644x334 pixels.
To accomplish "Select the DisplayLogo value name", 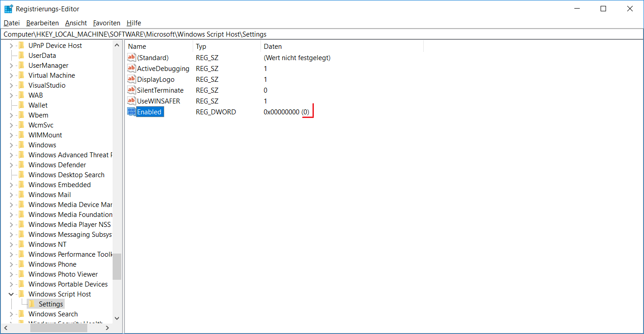I will point(156,79).
